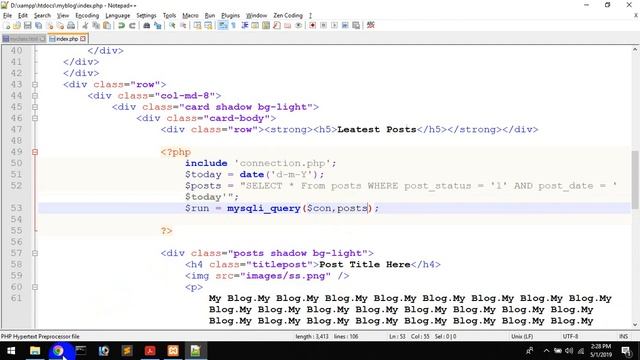Click the spell-check plugin toolbar icon
640x360 pixels.
point(371,25)
